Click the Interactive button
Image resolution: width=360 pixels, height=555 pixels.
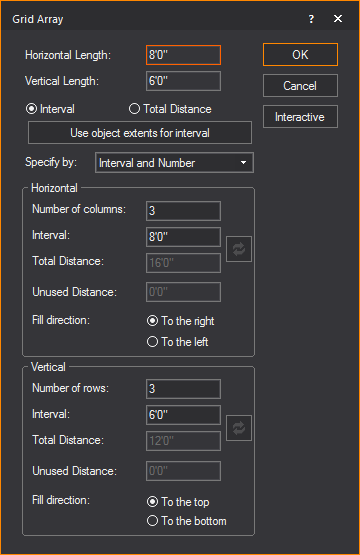click(300, 117)
